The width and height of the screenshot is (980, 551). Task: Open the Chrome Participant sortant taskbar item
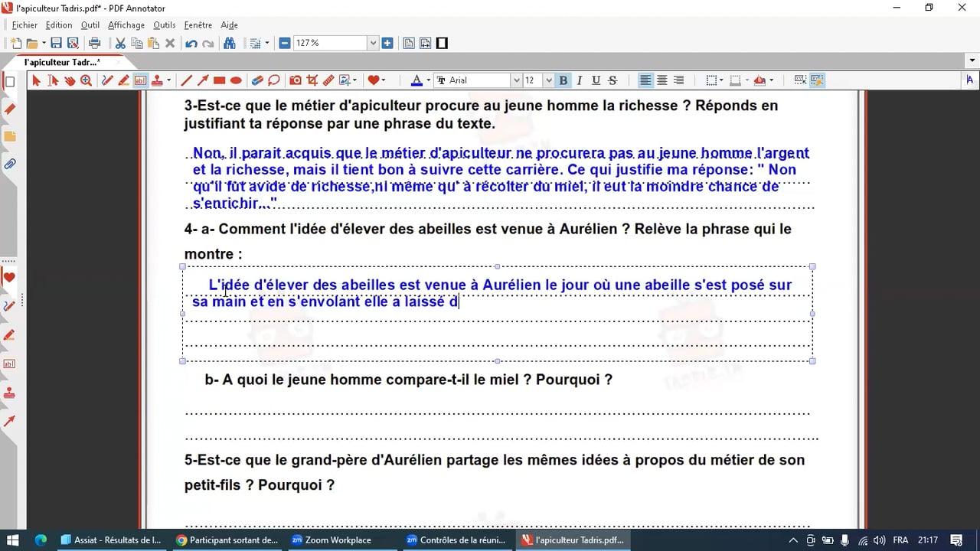[227, 540]
